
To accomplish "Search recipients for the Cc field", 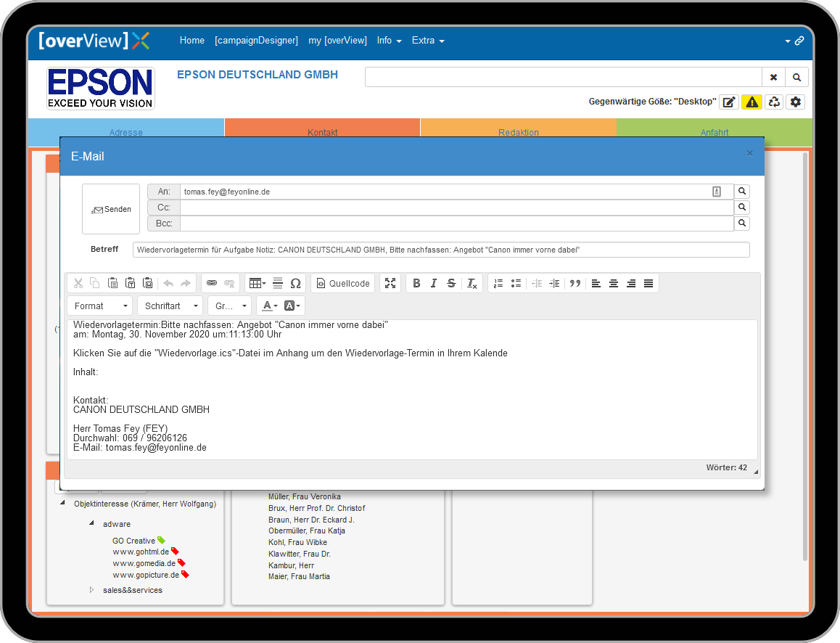I will [742, 208].
